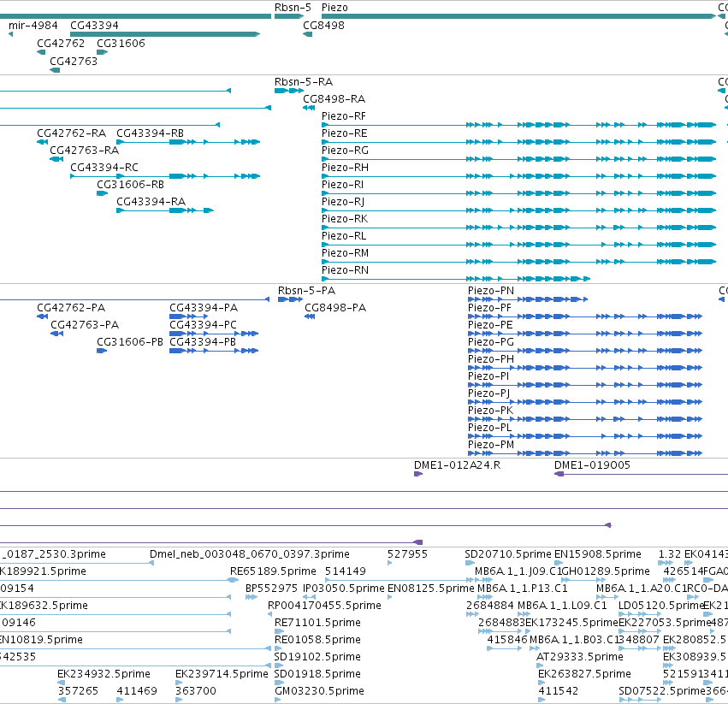The height and width of the screenshot is (704, 728).
Task: Click protein CG42763-PA label
Action: pos(85,326)
